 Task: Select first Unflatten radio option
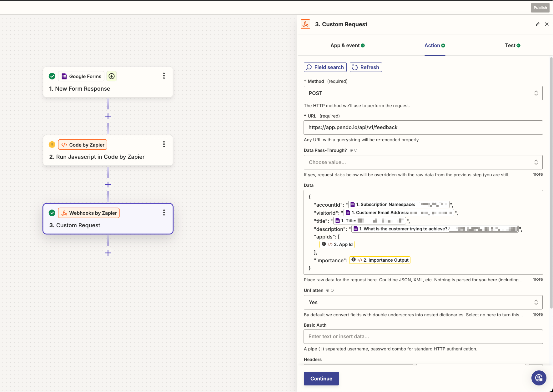328,290
